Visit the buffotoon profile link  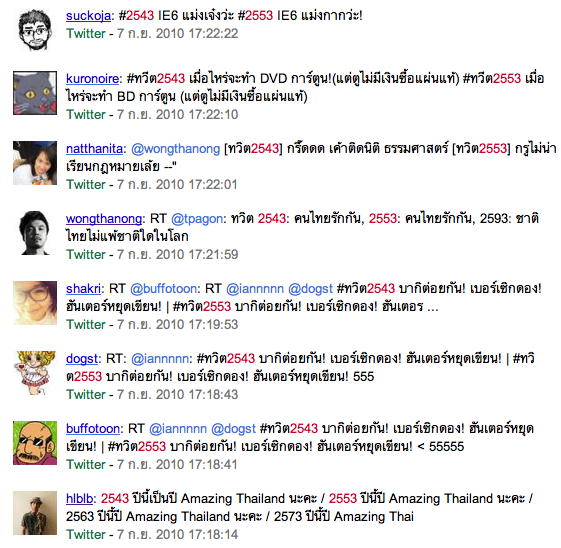click(x=93, y=429)
